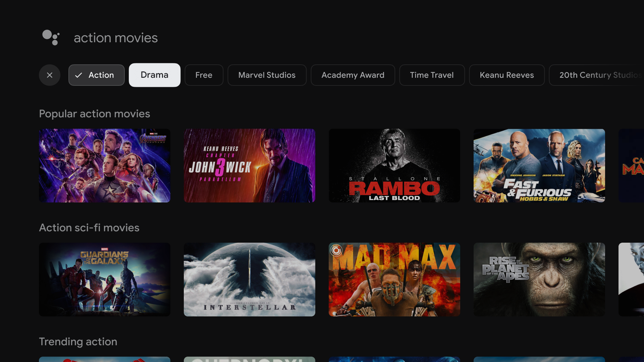644x362 pixels.
Task: Click the 'Trending action' row heading
Action: [78, 342]
